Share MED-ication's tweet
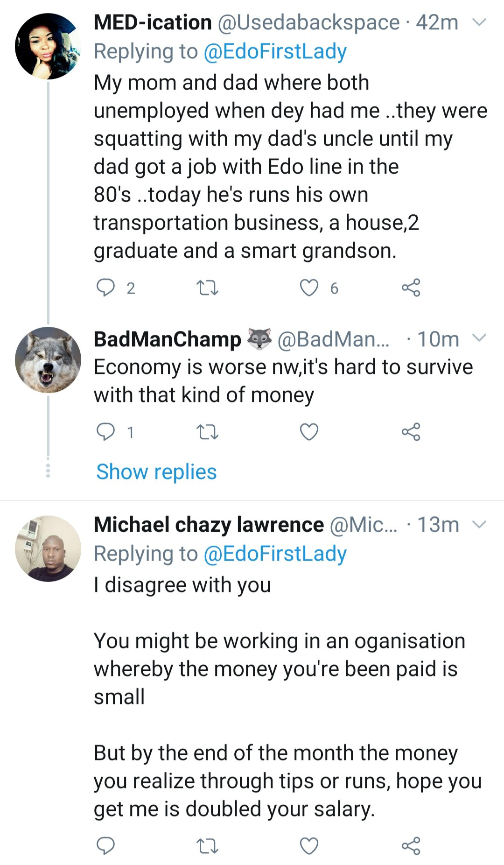This screenshot has width=504, height=865. (x=411, y=288)
